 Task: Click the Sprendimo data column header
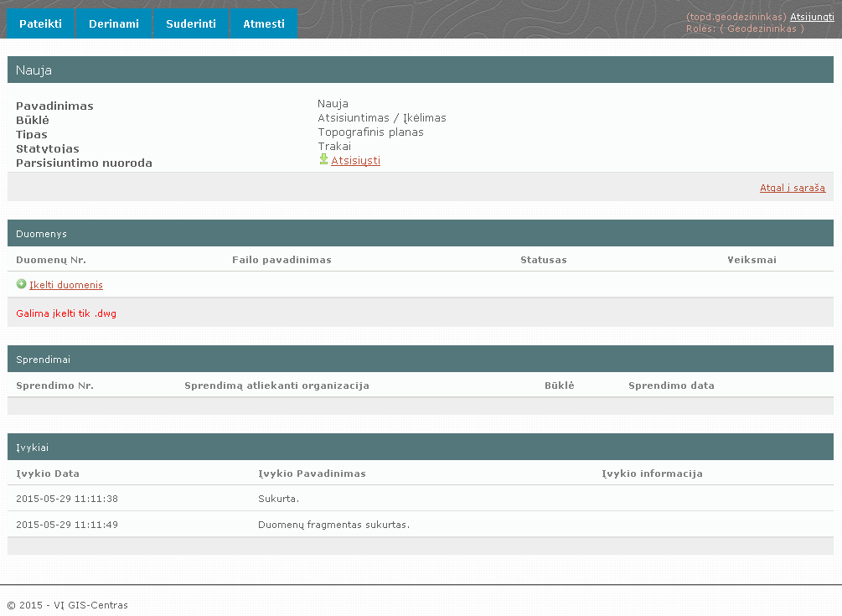(671, 386)
